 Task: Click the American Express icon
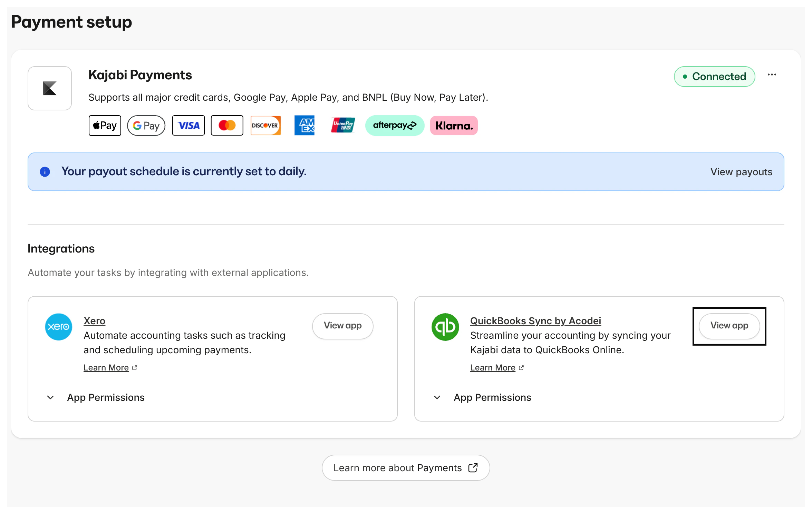tap(304, 126)
